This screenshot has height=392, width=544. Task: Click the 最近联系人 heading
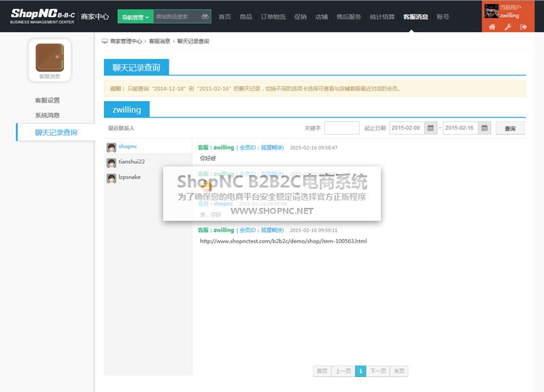(121, 128)
